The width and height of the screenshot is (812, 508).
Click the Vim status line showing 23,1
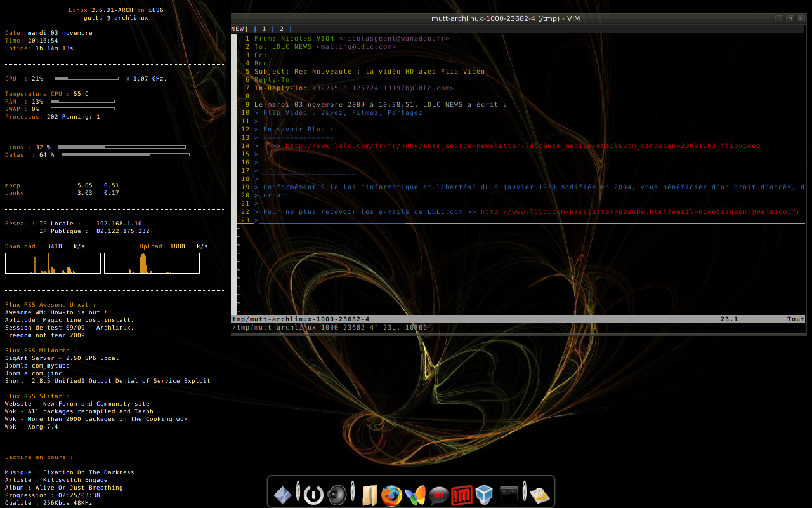[x=728, y=319]
